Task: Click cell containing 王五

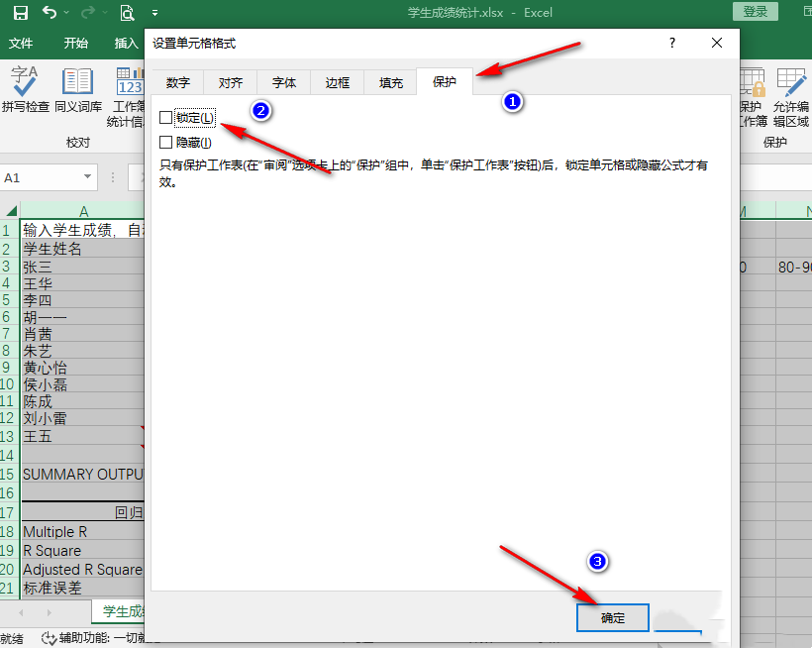Action: pos(83,436)
